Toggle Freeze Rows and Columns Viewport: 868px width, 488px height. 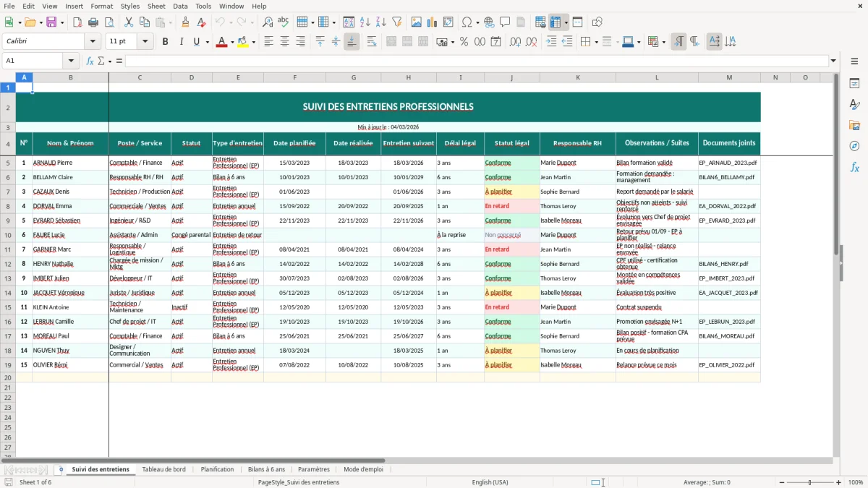[556, 22]
